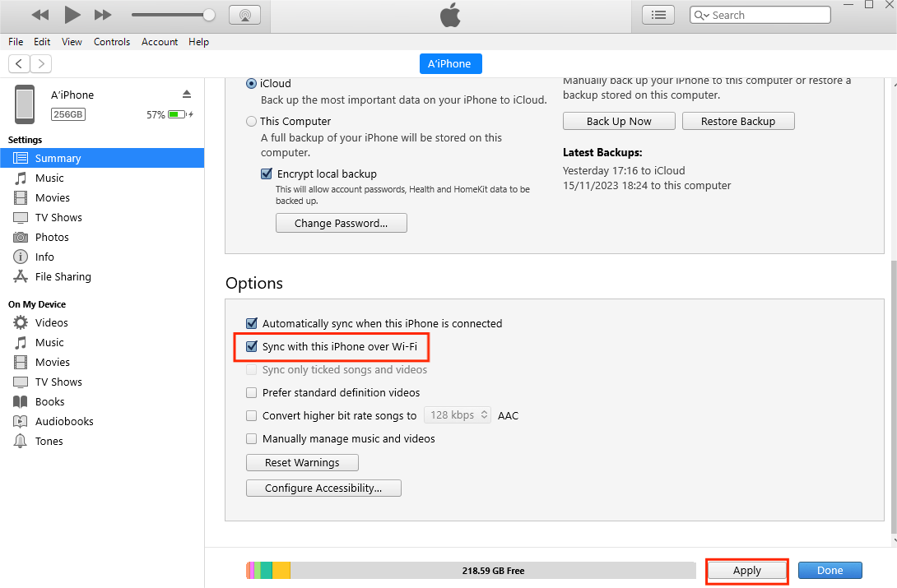The image size is (897, 588).
Task: Click the yellow segment of storage bar
Action: coord(281,570)
